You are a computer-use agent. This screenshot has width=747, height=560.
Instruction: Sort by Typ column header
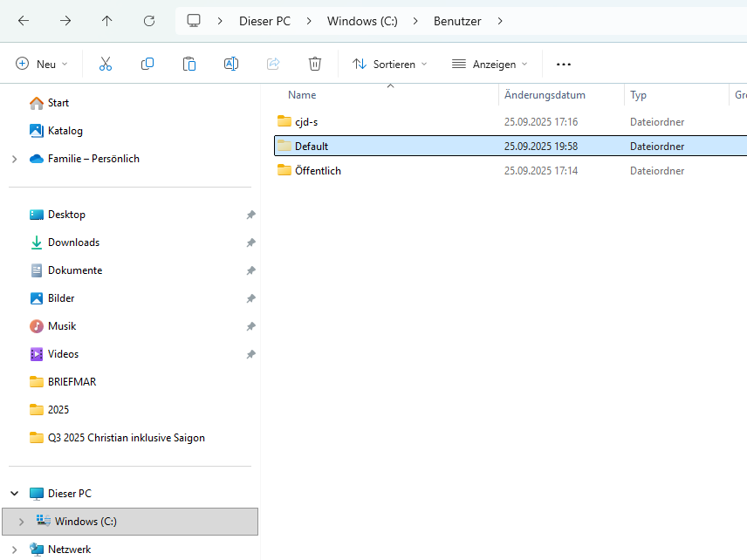639,95
